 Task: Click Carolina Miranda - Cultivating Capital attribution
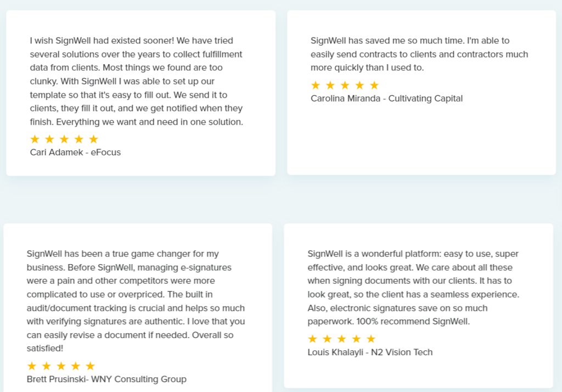(386, 98)
